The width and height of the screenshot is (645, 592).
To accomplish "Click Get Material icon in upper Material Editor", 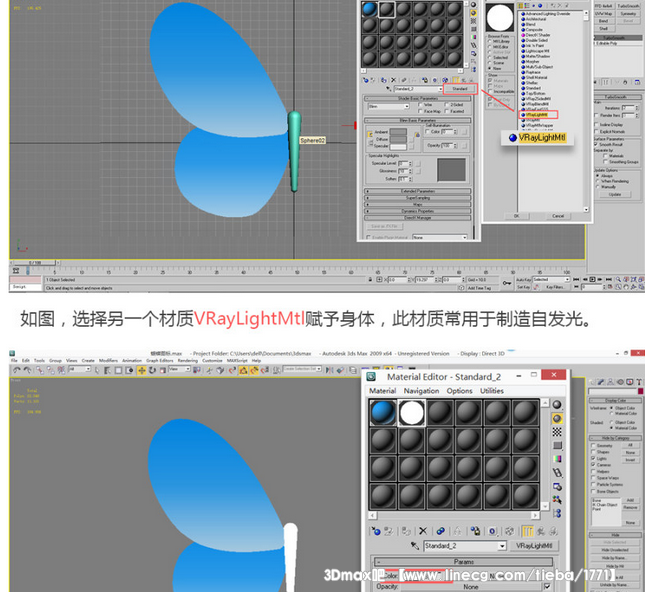I will point(365,80).
